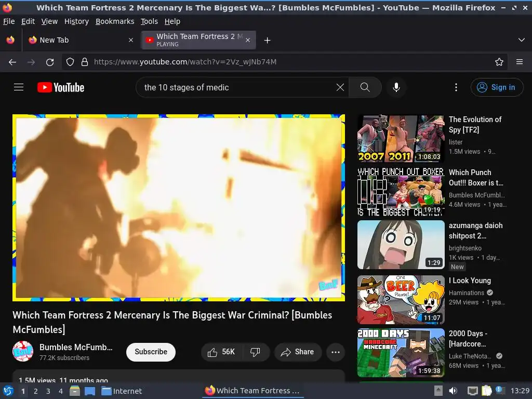
Task: Open the taskbar start menu icon
Action: [8, 391]
